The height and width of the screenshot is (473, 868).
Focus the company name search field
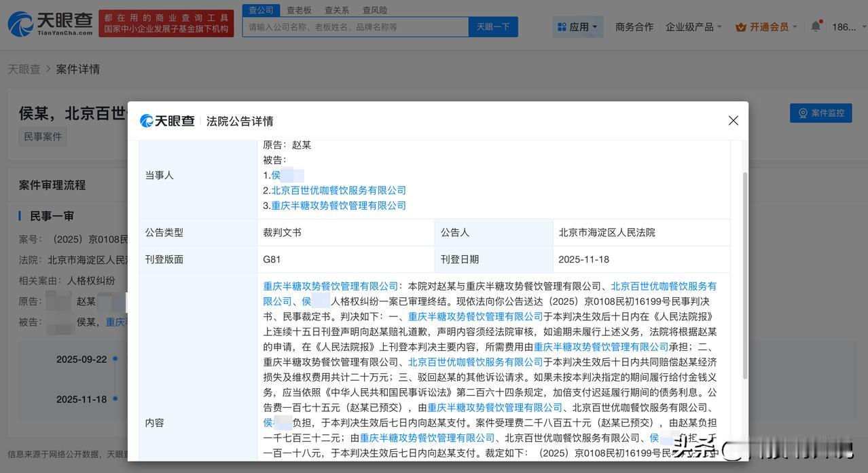pyautogui.click(x=355, y=27)
